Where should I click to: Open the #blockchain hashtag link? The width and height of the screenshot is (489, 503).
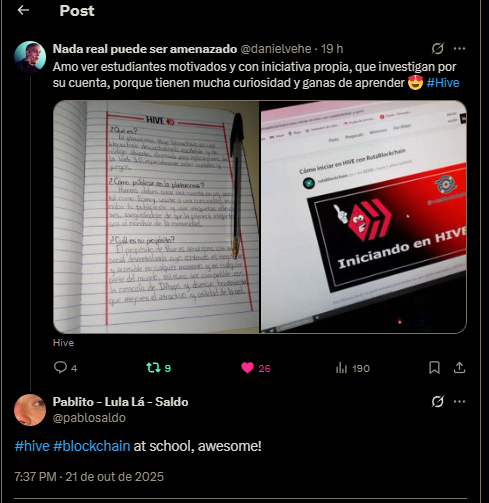click(91, 446)
